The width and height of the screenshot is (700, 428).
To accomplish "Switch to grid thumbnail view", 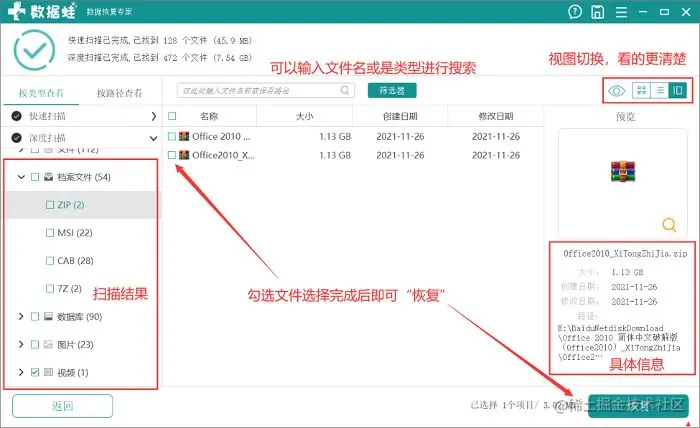I will (x=642, y=91).
